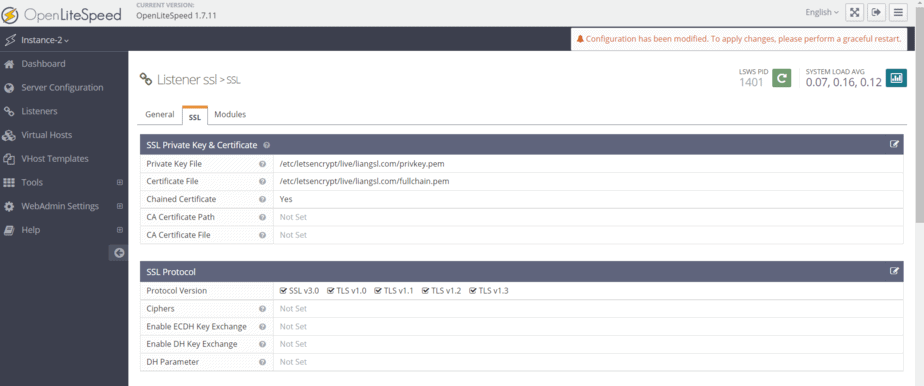Edit the SSL Protocol section
This screenshot has height=386, width=924.
click(x=894, y=271)
